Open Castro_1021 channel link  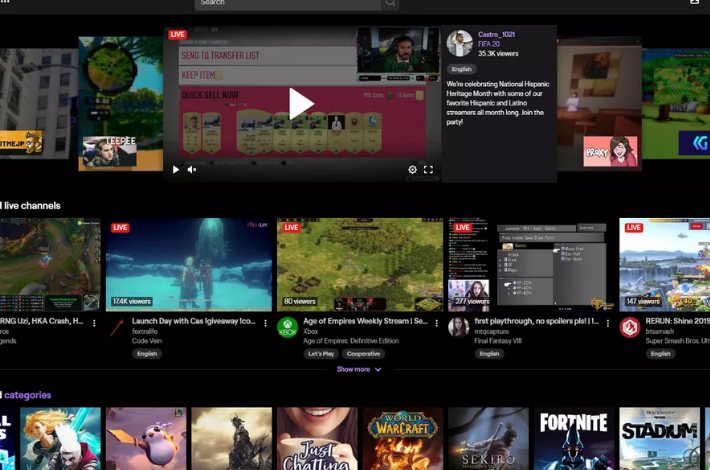pos(496,34)
